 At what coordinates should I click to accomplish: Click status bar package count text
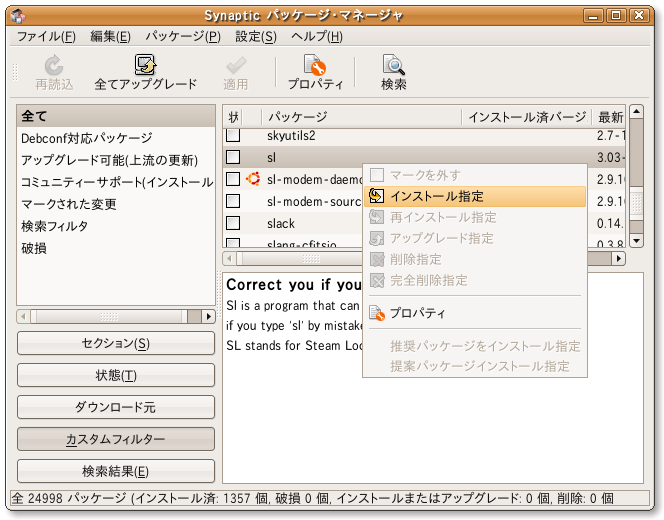point(313,498)
